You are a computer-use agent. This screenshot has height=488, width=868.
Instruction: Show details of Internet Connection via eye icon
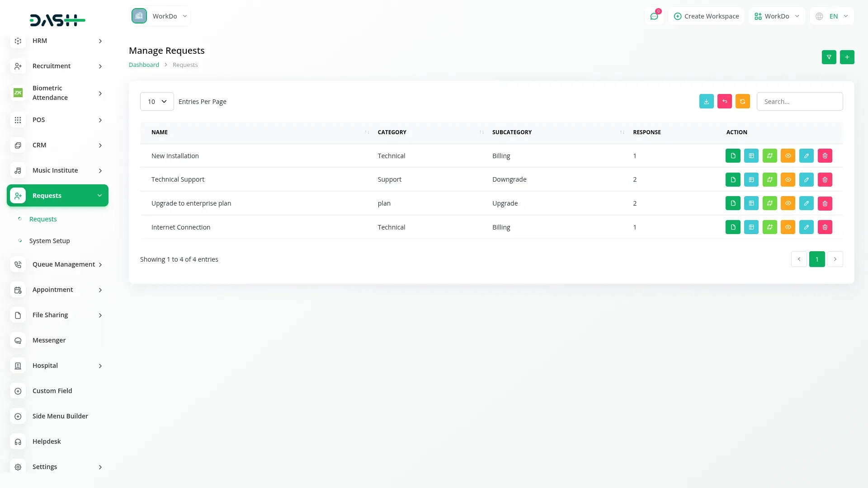pos(788,227)
